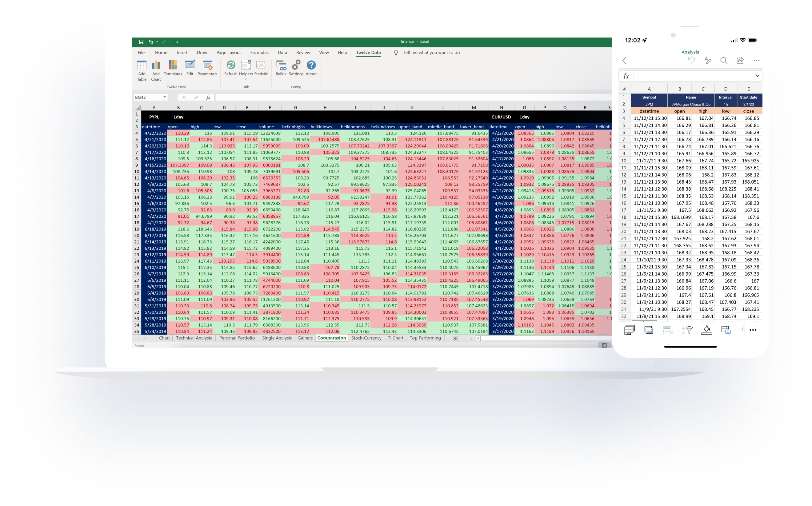Expand the mobile formula bar chevron
Screen dimensions: 812x506
pos(757,76)
